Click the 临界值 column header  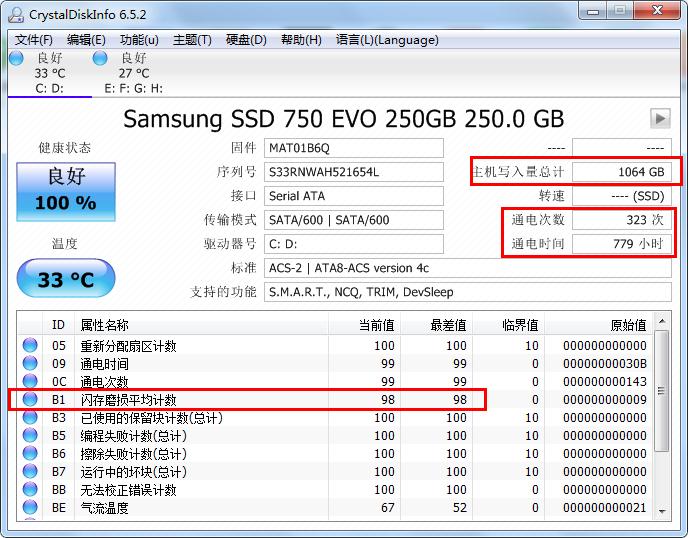click(x=508, y=325)
